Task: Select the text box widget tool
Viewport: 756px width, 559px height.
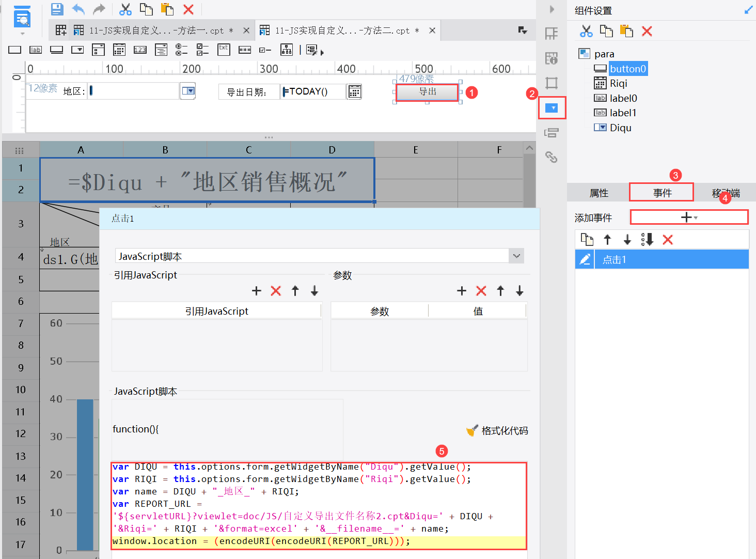Action: pos(15,50)
